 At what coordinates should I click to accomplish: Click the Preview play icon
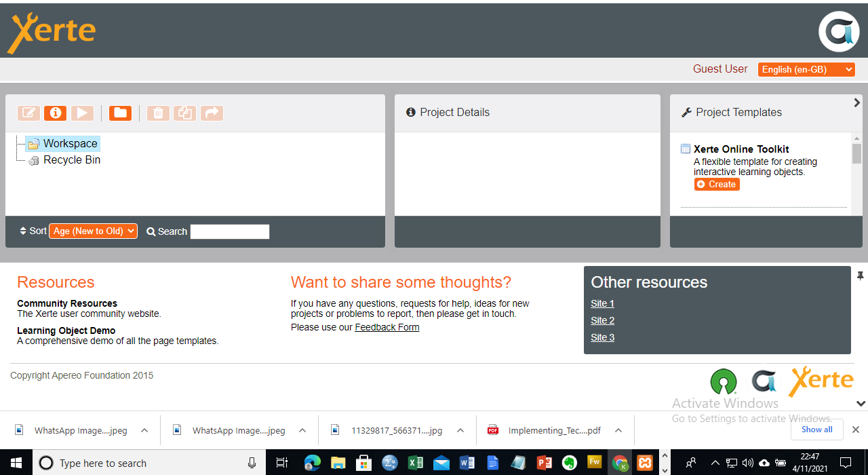coord(82,113)
